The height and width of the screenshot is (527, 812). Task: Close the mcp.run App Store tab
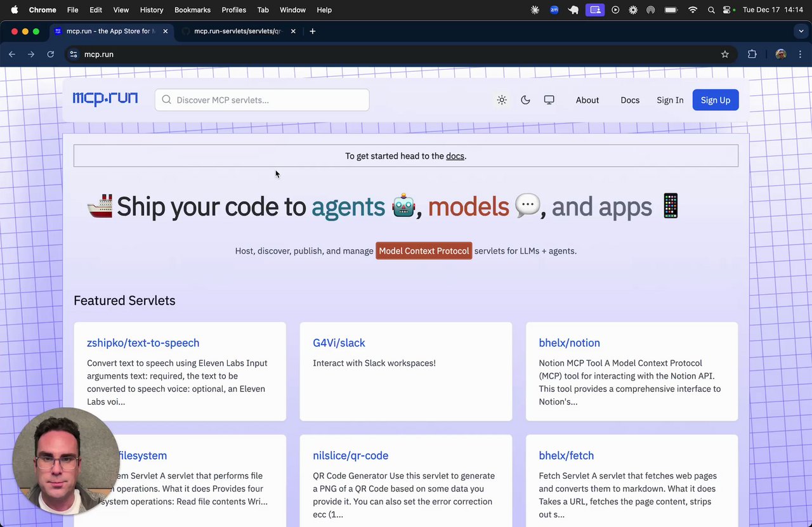click(x=166, y=31)
